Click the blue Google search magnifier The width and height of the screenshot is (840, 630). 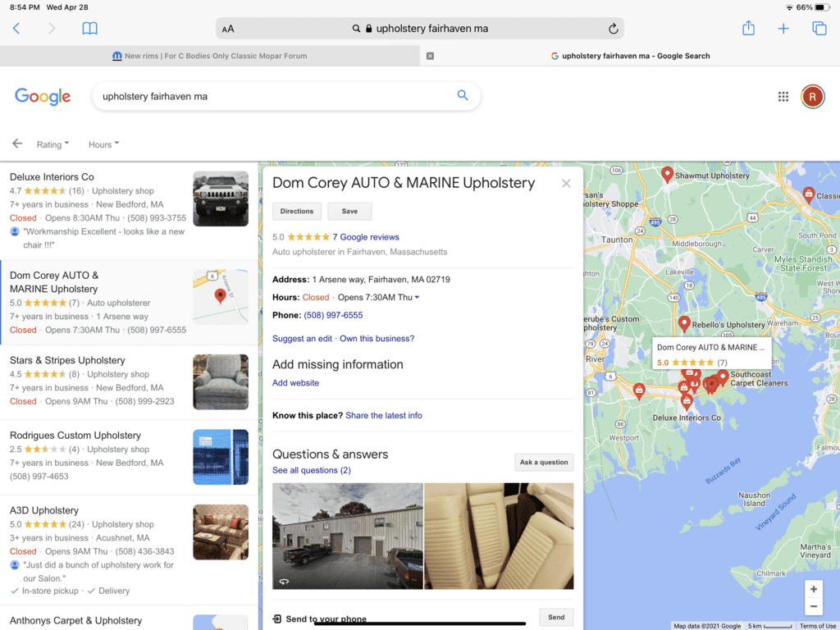click(x=463, y=95)
